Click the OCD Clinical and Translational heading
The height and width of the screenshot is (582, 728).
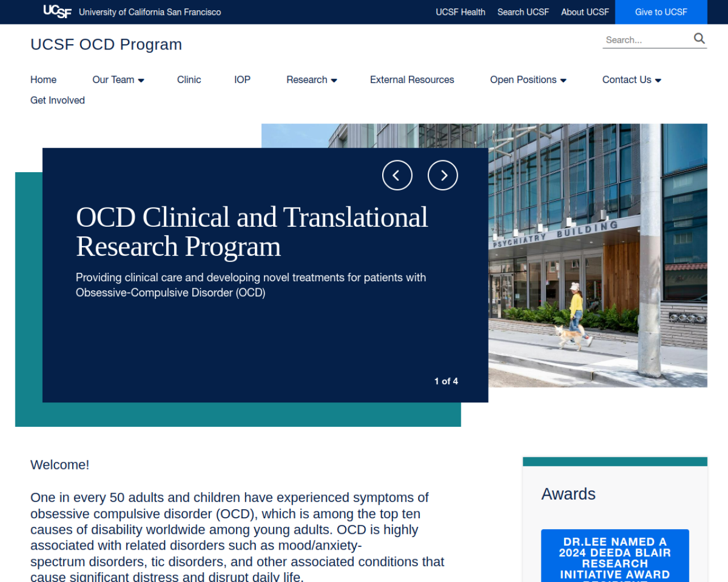pyautogui.click(x=251, y=232)
